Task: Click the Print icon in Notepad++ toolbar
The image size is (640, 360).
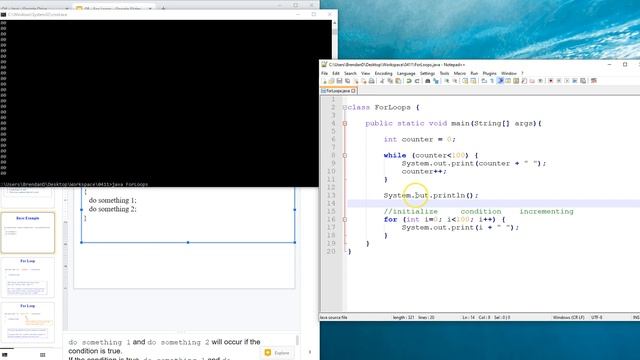Action: point(371,81)
